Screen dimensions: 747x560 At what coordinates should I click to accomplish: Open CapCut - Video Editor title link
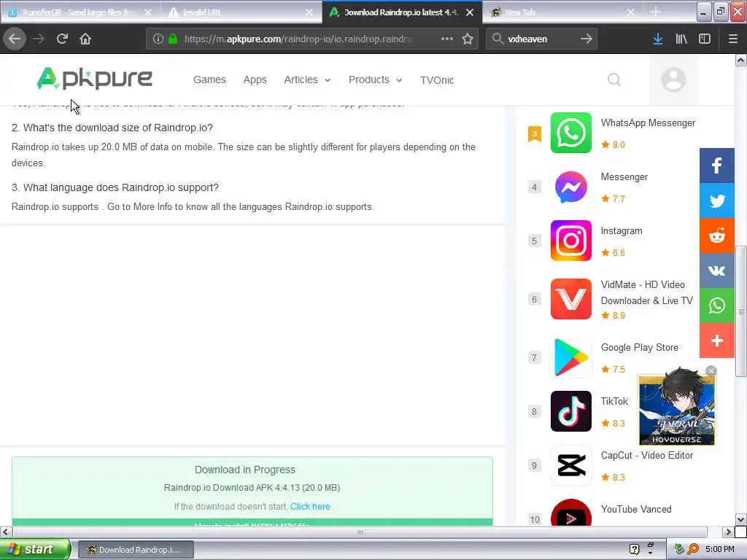[x=646, y=455]
